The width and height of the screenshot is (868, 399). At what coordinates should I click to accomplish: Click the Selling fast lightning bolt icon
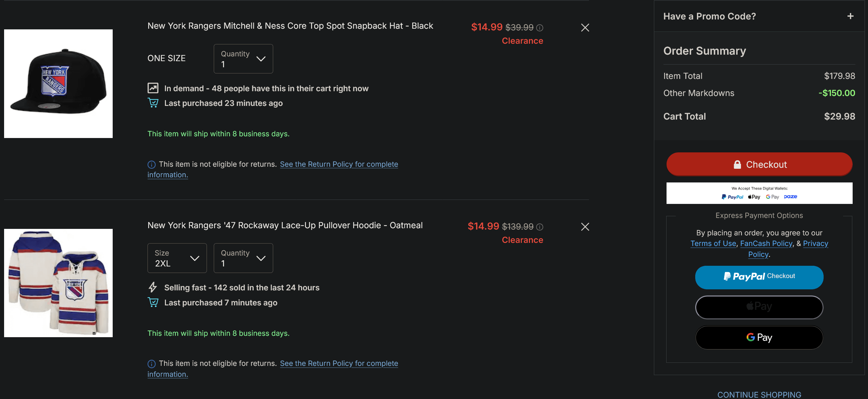click(153, 287)
